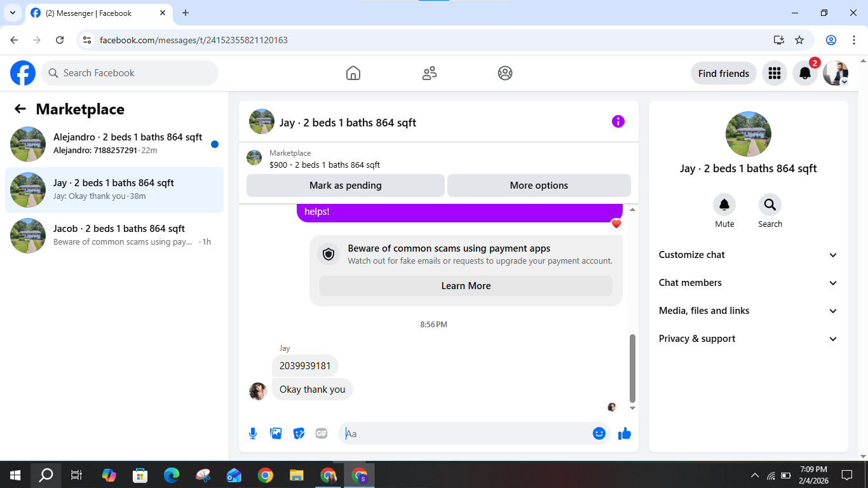Click the browser address bar URL
Screen dimensions: 868x488
pyautogui.click(x=194, y=40)
